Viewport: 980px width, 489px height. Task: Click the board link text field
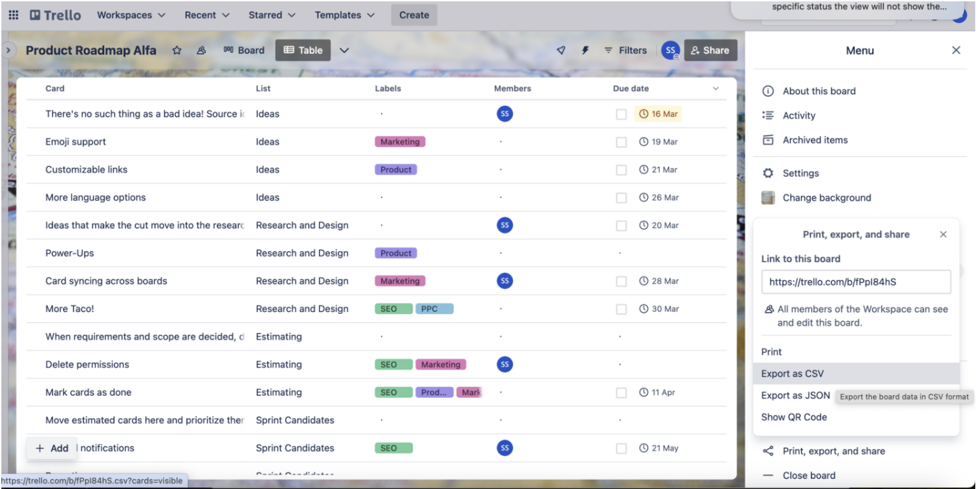(856, 282)
